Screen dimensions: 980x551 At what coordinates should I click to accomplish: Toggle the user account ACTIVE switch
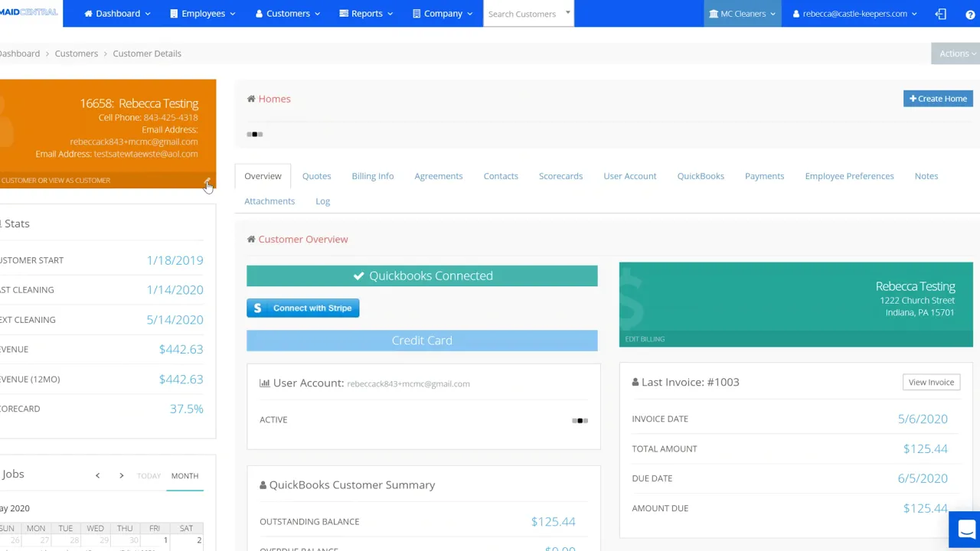point(580,420)
